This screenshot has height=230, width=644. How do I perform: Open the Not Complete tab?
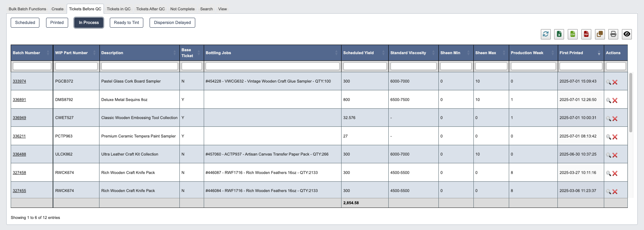click(182, 9)
